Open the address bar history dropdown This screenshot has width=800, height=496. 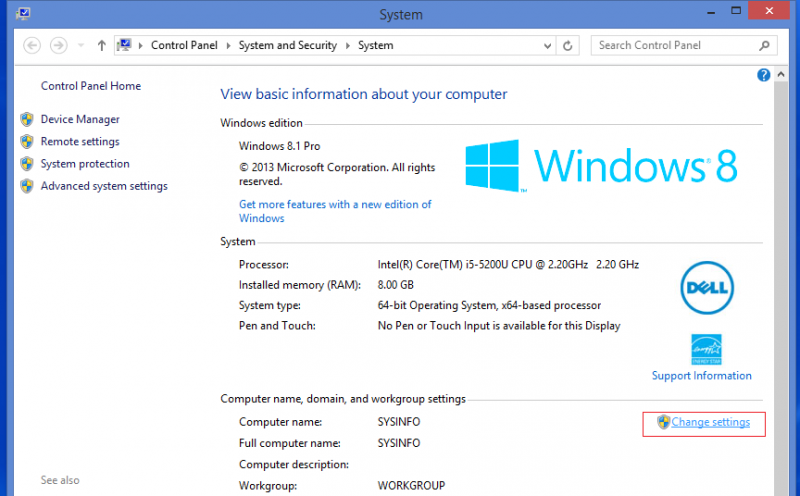point(547,46)
